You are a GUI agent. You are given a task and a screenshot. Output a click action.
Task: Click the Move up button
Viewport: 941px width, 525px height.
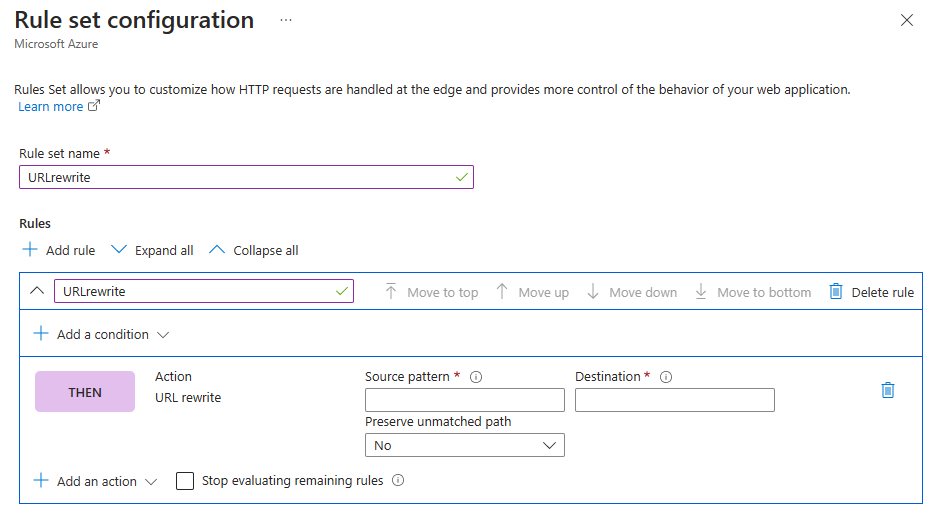click(x=532, y=292)
